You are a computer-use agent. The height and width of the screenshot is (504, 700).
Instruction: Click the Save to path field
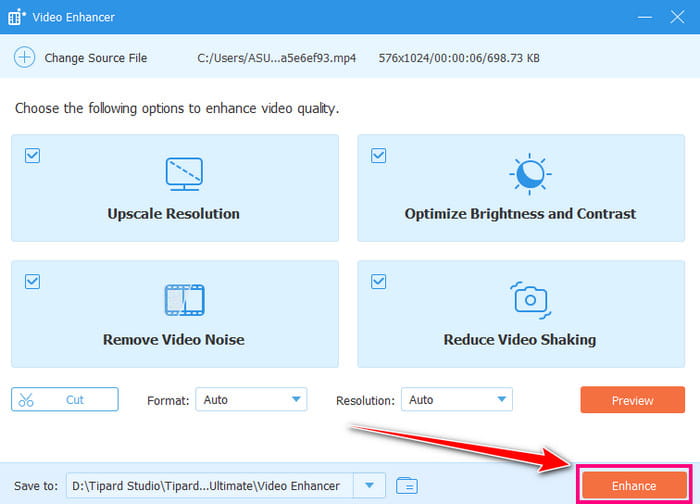click(x=210, y=485)
